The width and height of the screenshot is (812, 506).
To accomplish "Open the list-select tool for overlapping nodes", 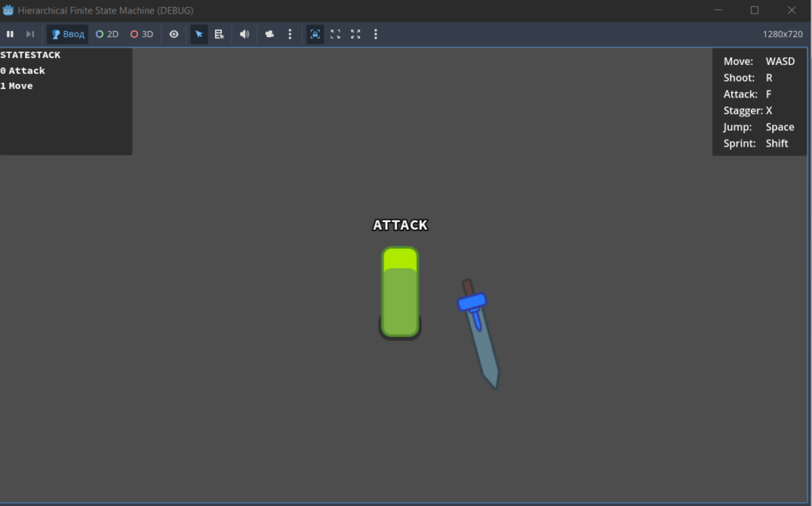I will tap(219, 34).
